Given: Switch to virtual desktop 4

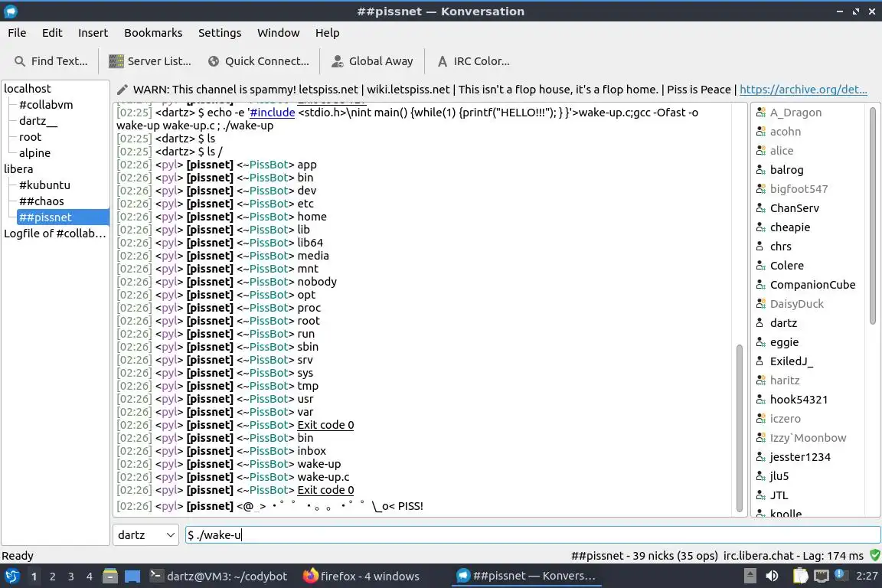Looking at the screenshot, I should click(90, 577).
